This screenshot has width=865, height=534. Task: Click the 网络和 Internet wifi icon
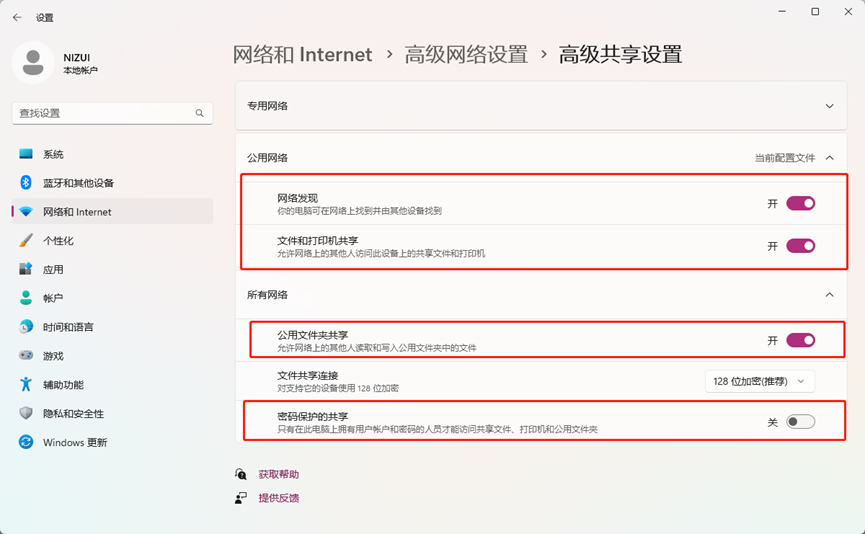pyautogui.click(x=26, y=212)
